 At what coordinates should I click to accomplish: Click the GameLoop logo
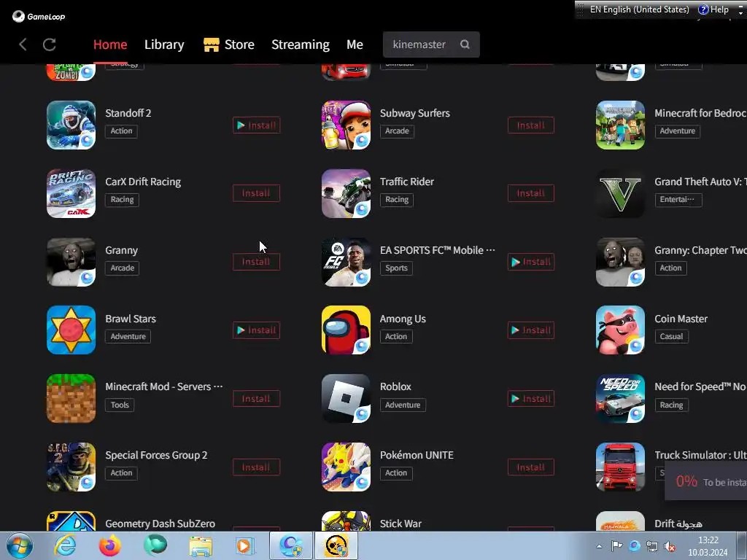(x=39, y=16)
